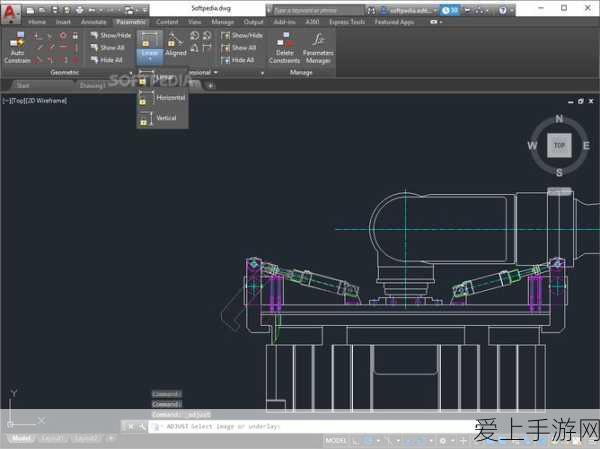Click the Coincident constraint icon
The height and width of the screenshot is (449, 600).
click(x=37, y=36)
